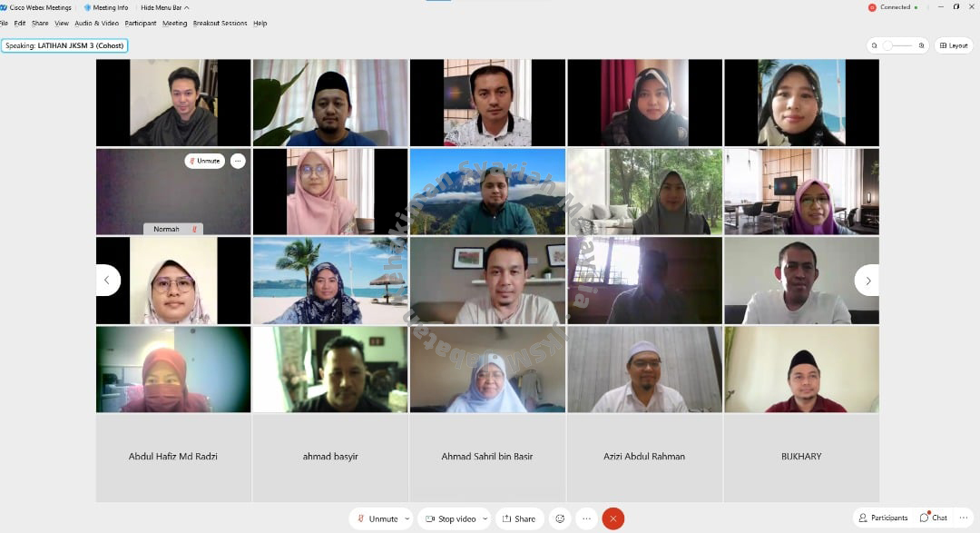Select the video of the man with the mountain background
The width and height of the screenshot is (980, 533).
tap(487, 192)
